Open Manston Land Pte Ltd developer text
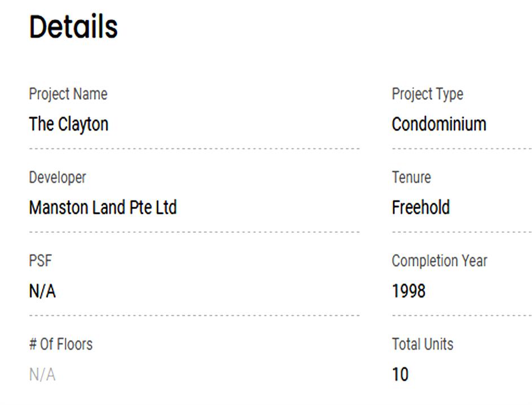Viewport: 532px width, 405px height. pos(103,208)
